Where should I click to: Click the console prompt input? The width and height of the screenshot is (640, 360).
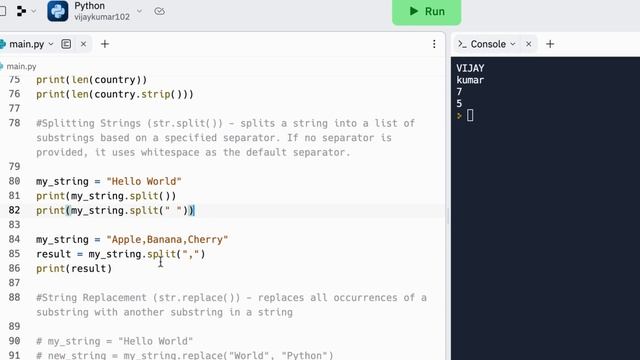(470, 116)
